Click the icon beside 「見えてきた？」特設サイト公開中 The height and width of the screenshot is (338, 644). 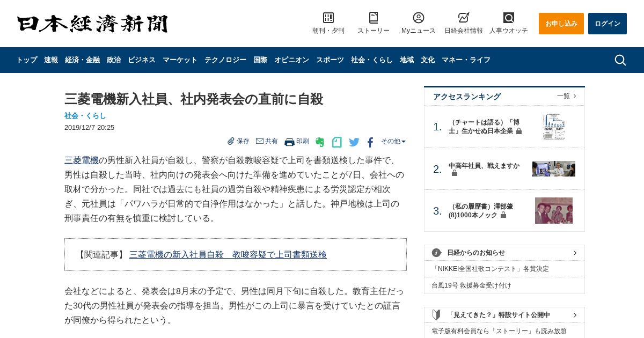437,315
